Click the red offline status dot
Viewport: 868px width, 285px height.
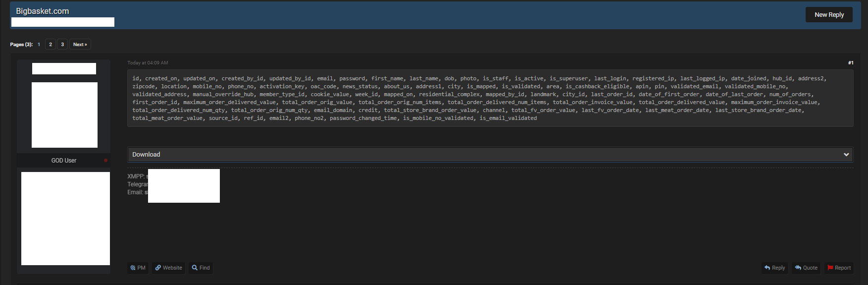click(x=105, y=161)
